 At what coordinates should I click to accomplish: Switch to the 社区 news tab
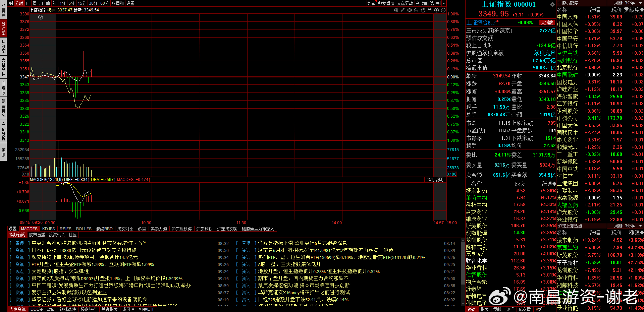tap(72, 235)
